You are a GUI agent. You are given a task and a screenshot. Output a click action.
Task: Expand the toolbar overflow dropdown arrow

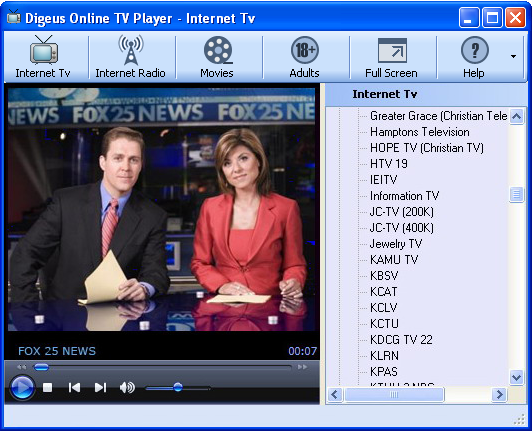tap(514, 56)
